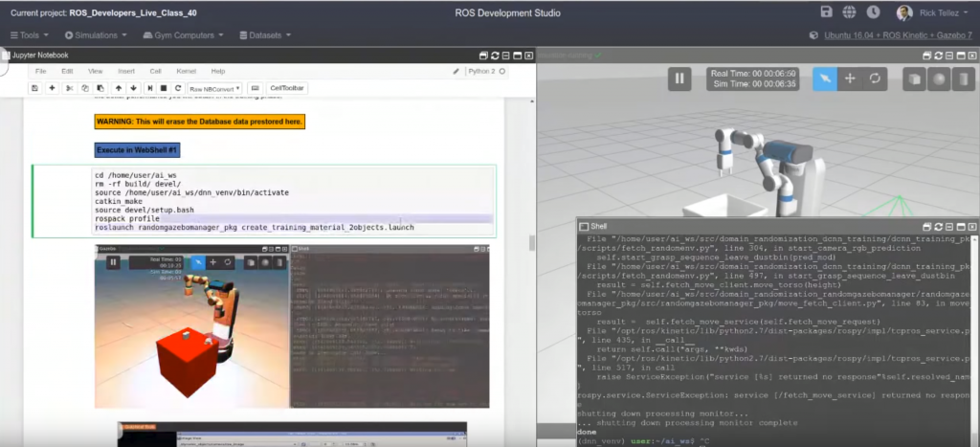Copy selected cells in Jupyter toolbar

point(85,88)
